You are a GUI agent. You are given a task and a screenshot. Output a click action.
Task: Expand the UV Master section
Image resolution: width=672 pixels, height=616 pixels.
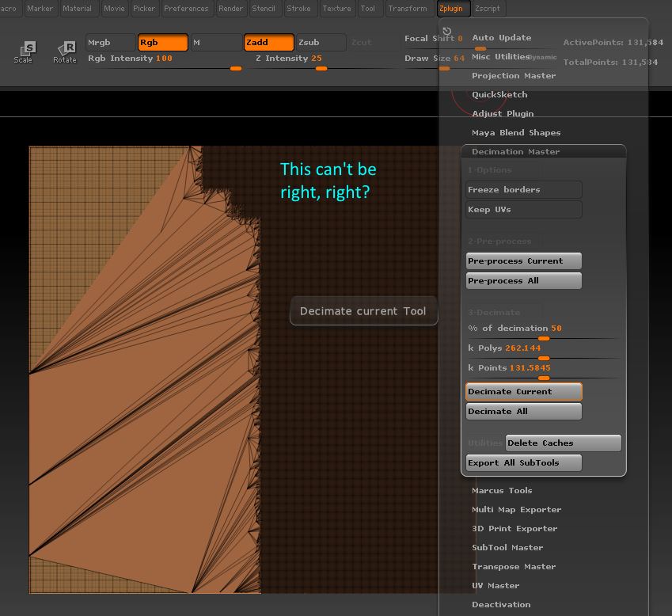tap(495, 586)
